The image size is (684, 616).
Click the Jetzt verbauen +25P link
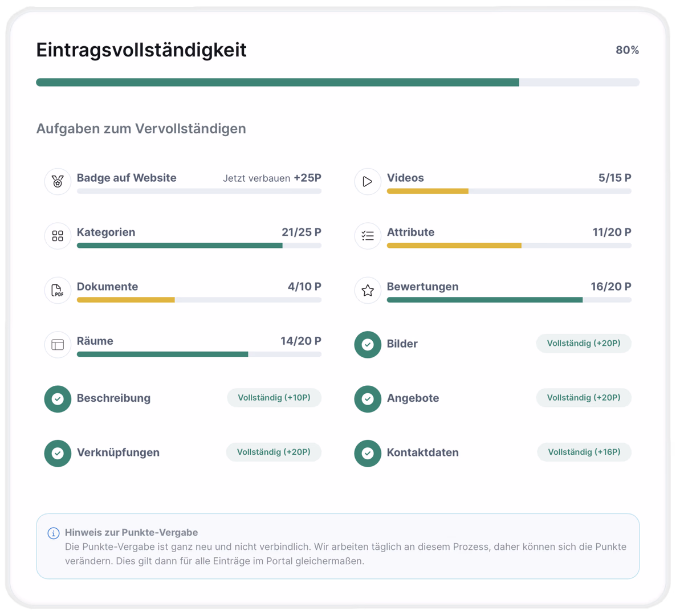coord(272,178)
